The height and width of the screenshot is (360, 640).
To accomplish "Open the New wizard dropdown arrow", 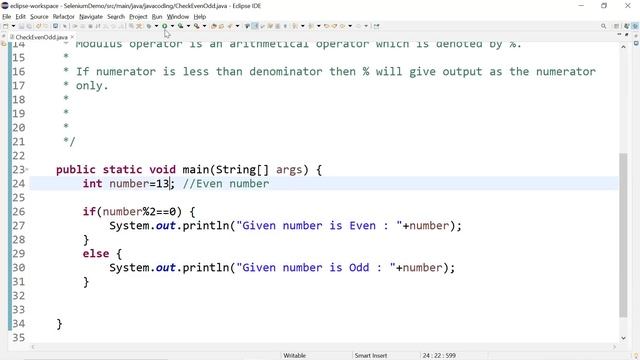I will 13,26.
